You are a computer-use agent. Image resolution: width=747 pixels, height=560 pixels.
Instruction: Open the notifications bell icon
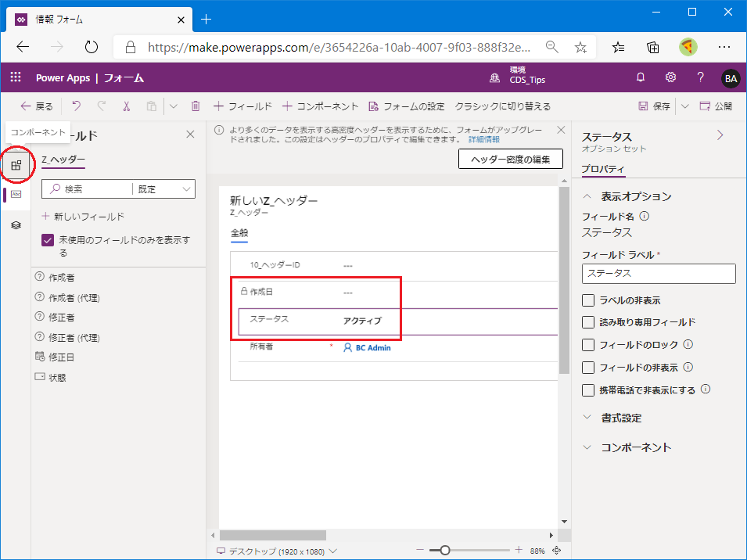point(641,77)
